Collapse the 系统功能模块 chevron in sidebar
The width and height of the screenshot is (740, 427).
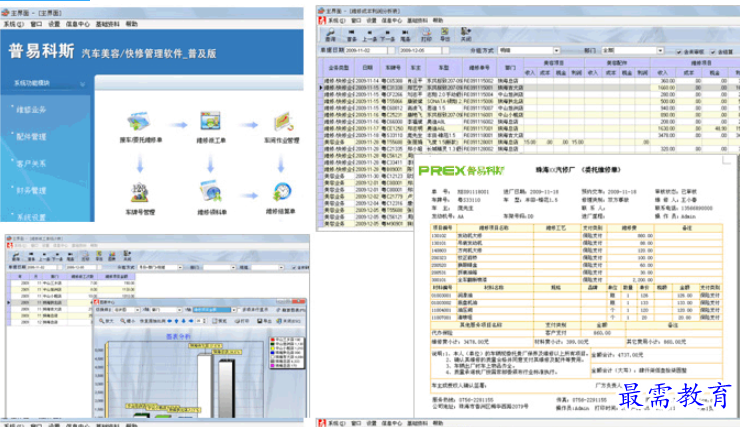pyautogui.click(x=83, y=84)
